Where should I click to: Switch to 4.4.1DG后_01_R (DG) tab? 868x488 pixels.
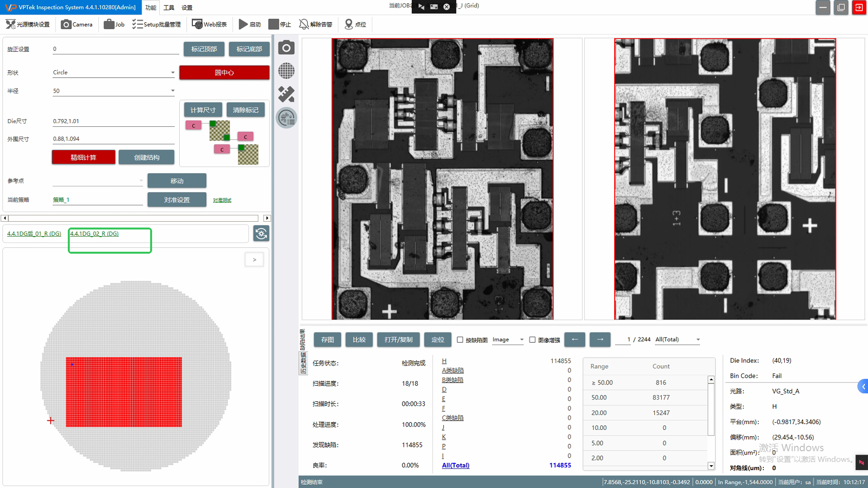(x=34, y=234)
